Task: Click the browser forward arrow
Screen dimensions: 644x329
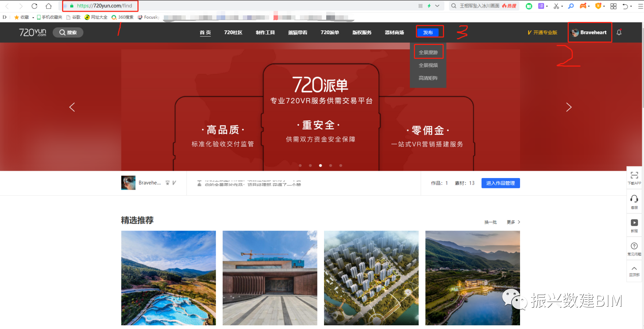Action: tap(21, 6)
